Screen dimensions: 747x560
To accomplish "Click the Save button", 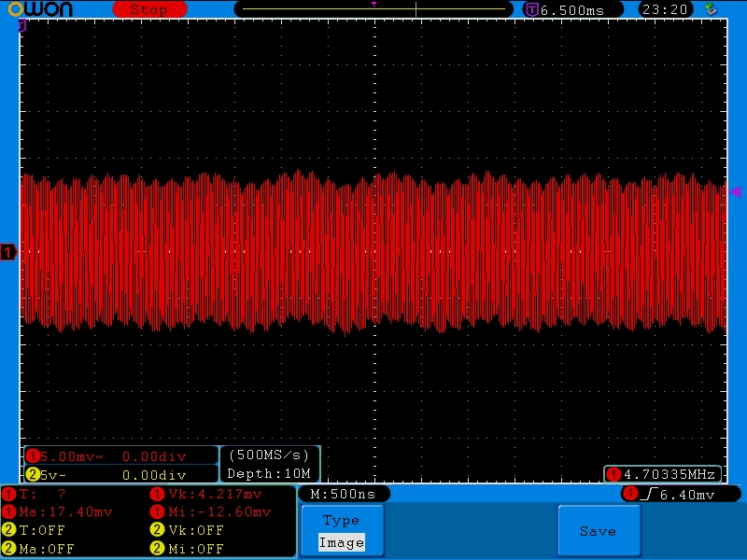I will pyautogui.click(x=599, y=531).
